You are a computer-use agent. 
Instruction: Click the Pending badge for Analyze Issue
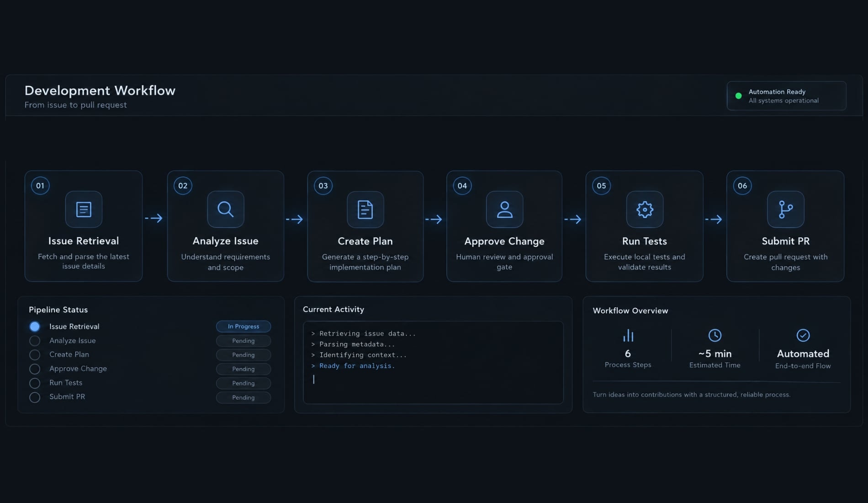click(243, 341)
